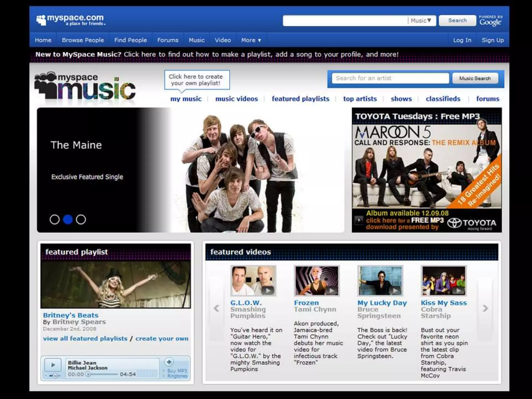Viewport: 532px width, 399px height.
Task: Open Forums in top navigation bar
Action: point(168,40)
